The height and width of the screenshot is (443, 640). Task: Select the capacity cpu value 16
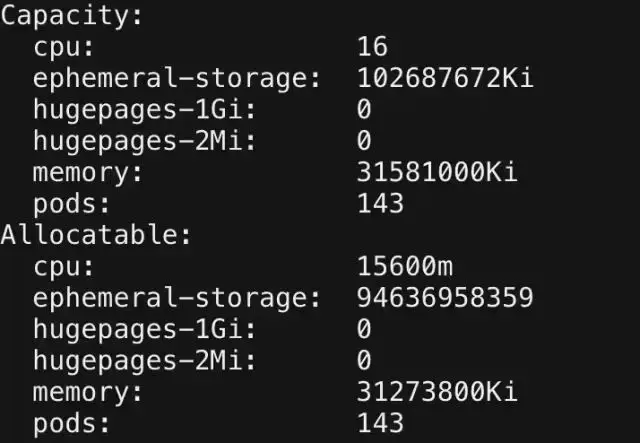point(372,46)
